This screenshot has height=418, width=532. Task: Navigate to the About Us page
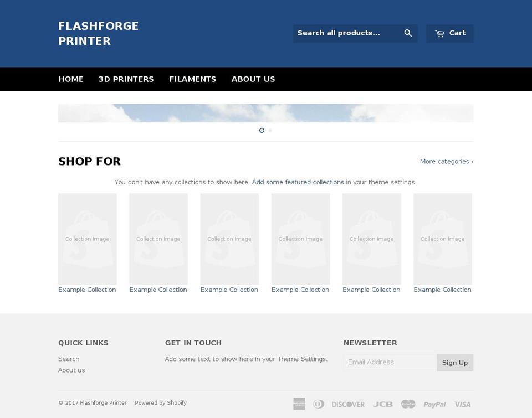tap(253, 79)
